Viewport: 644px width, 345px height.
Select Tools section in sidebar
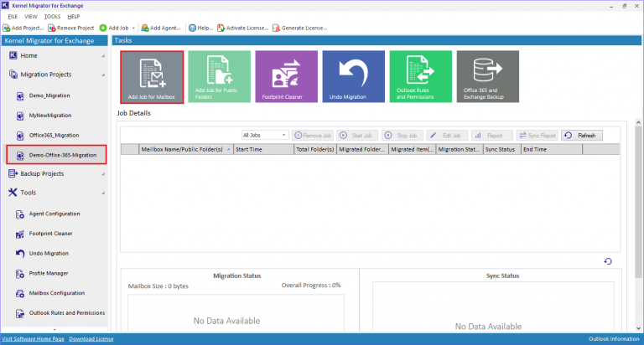coord(28,193)
